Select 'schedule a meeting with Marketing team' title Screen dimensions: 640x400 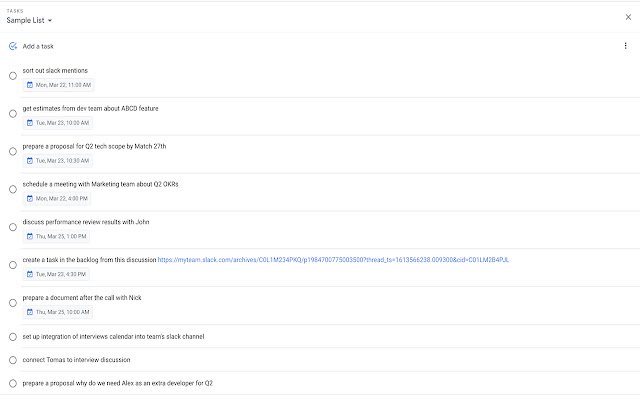coord(100,184)
